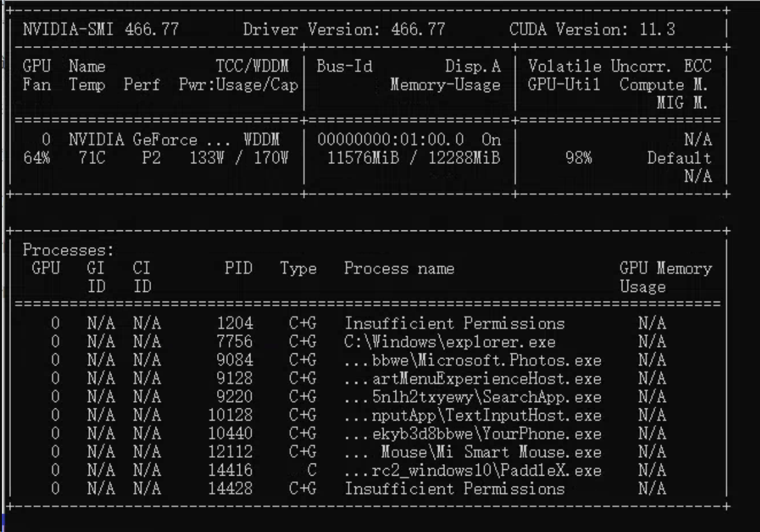760x532 pixels.
Task: Click PID 14416 in the process table
Action: point(230,471)
